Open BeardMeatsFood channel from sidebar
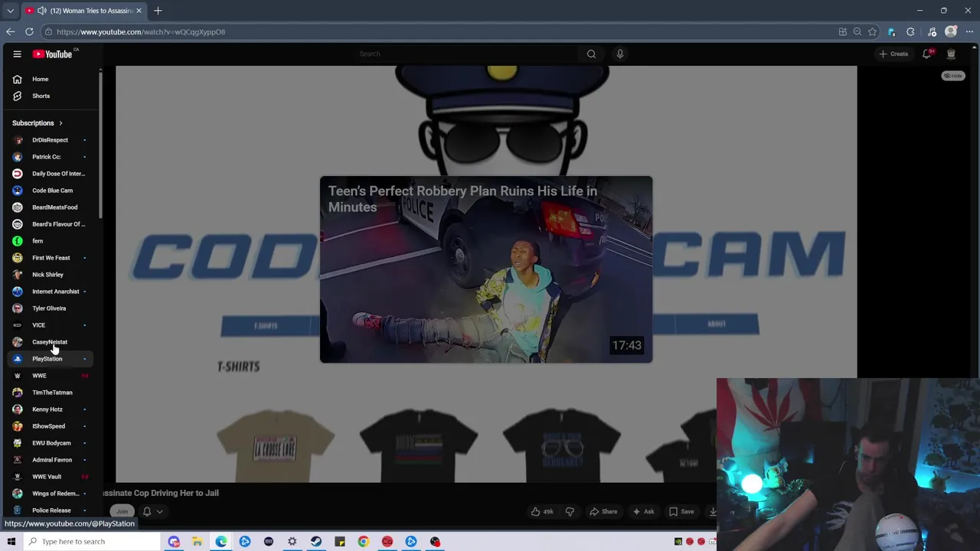The image size is (980, 551). tap(51, 207)
